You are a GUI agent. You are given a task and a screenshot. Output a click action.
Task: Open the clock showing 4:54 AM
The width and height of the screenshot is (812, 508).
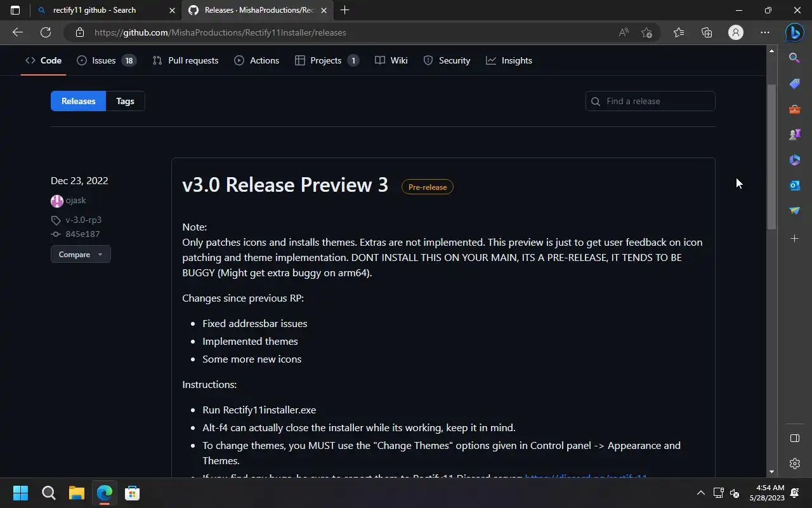(767, 493)
